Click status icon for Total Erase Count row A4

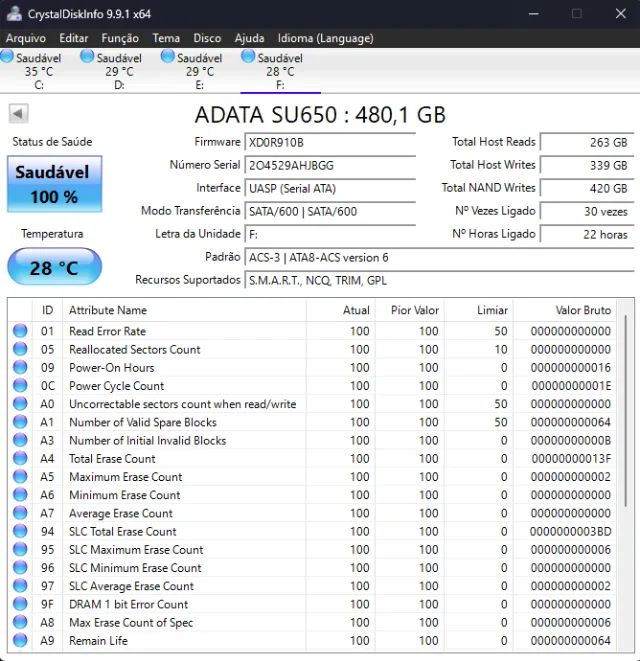[x=20, y=458]
